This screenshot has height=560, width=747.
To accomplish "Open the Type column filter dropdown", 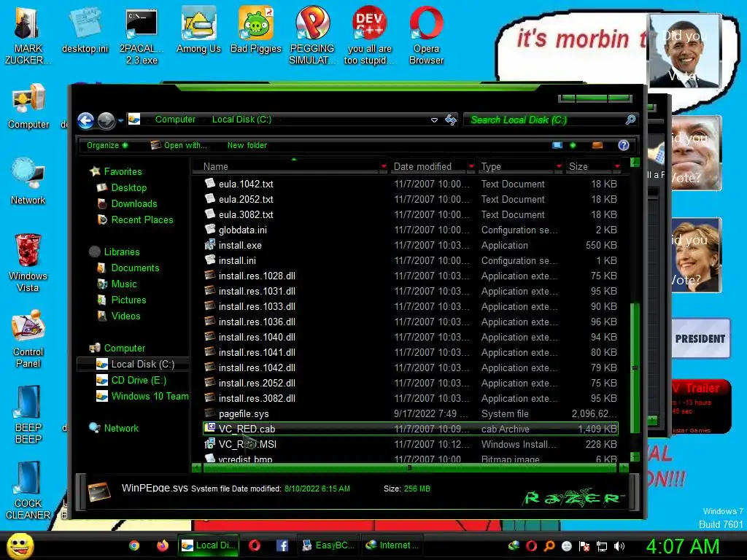I will coord(559,167).
